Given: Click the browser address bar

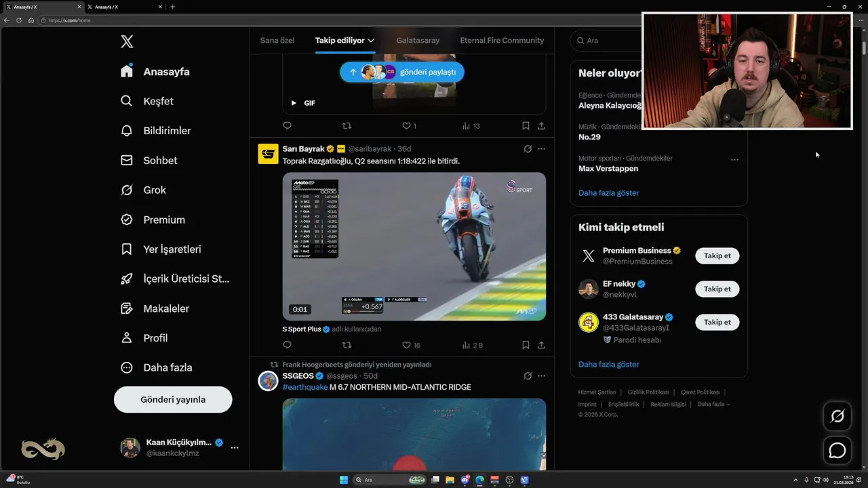Looking at the screenshot, I should [x=339, y=20].
